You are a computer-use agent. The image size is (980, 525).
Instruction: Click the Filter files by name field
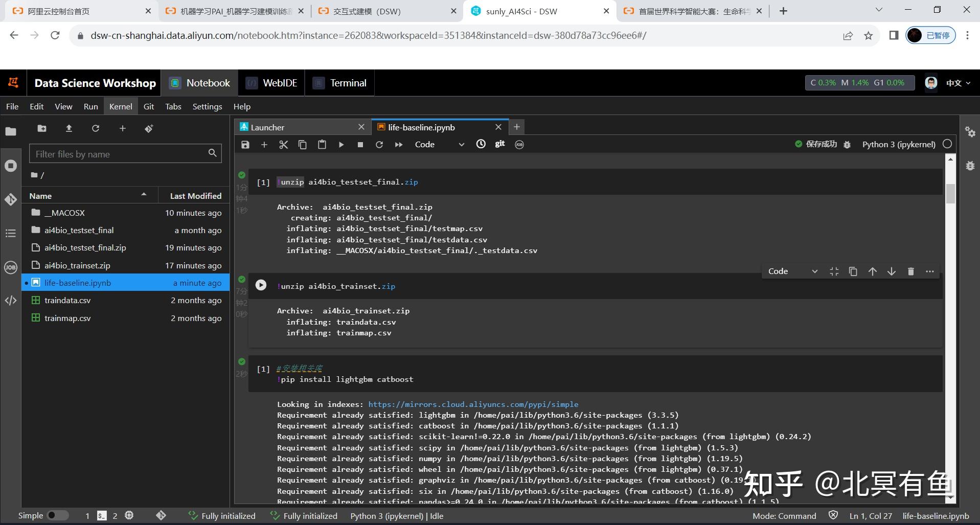[120, 154]
